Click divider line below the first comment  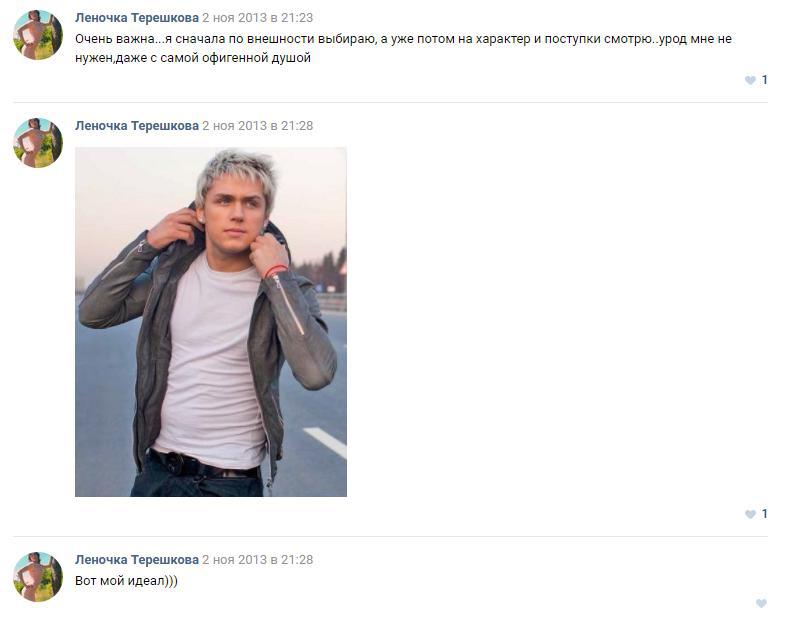coord(390,103)
